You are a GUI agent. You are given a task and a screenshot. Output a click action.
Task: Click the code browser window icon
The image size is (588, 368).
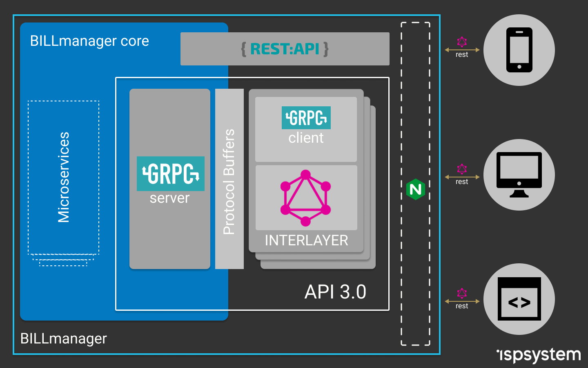point(519,299)
